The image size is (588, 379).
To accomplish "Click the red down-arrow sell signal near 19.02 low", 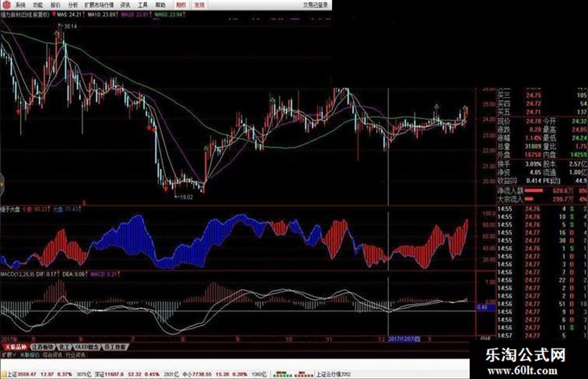I will tap(166, 188).
